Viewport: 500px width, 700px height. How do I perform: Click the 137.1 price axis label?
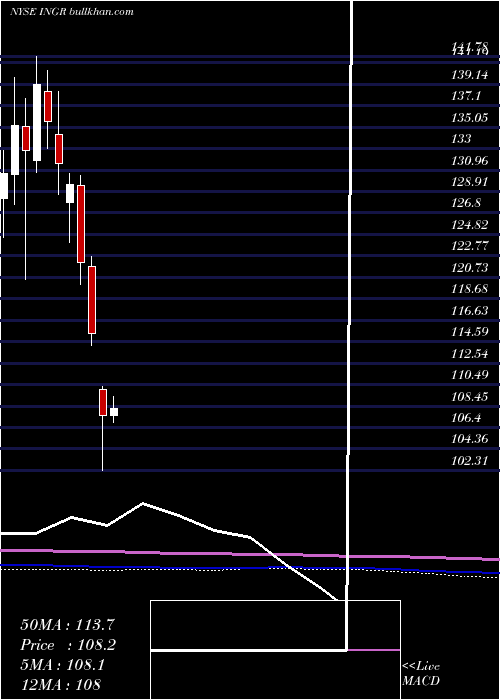(466, 95)
